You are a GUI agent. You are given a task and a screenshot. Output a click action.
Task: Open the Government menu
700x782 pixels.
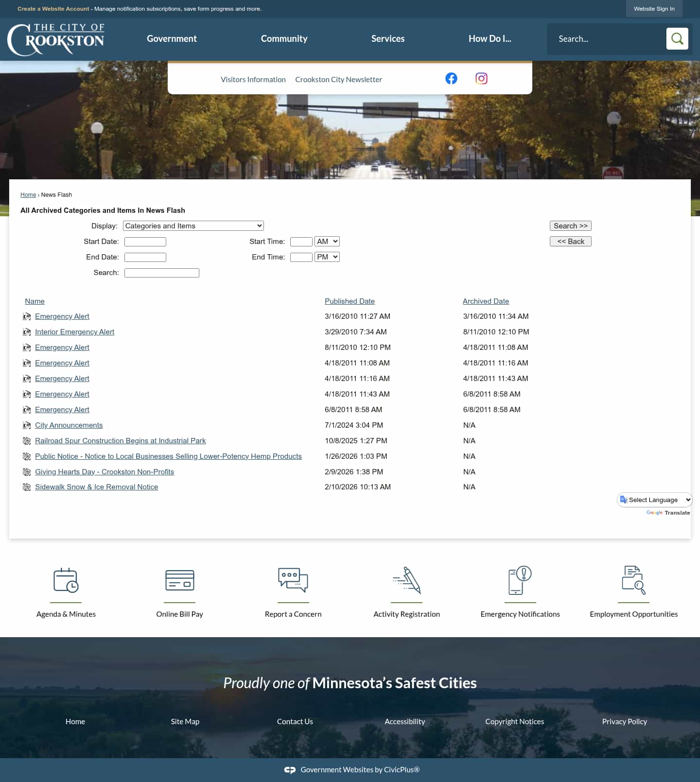(x=172, y=38)
